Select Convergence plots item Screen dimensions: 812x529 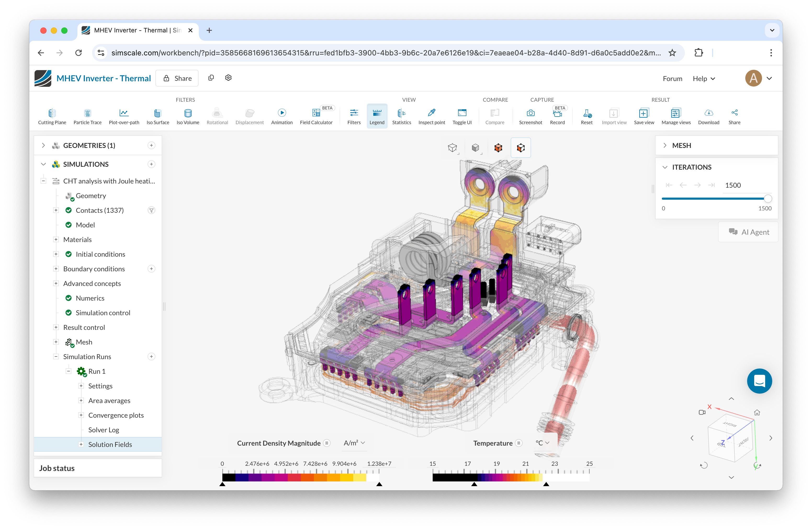click(x=116, y=415)
